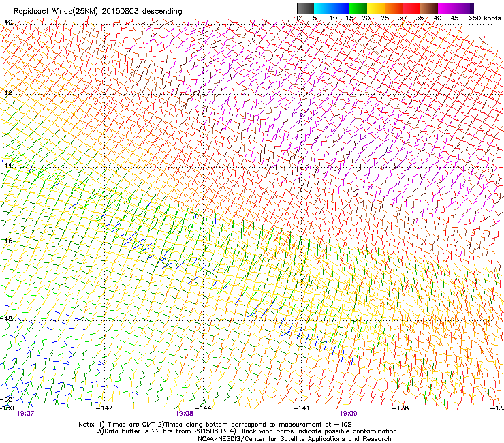504x443 pixels.
Task: Click the '45' legend scale label
Action: click(x=454, y=18)
